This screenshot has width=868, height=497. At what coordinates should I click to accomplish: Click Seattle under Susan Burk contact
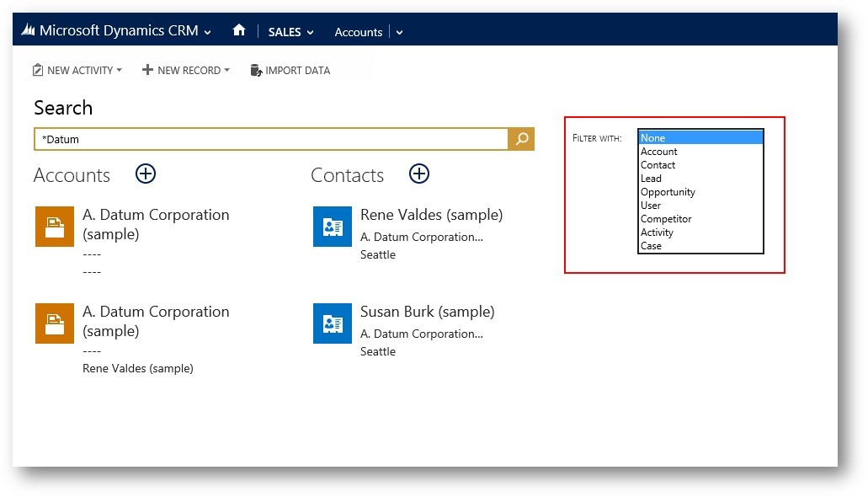click(x=377, y=352)
